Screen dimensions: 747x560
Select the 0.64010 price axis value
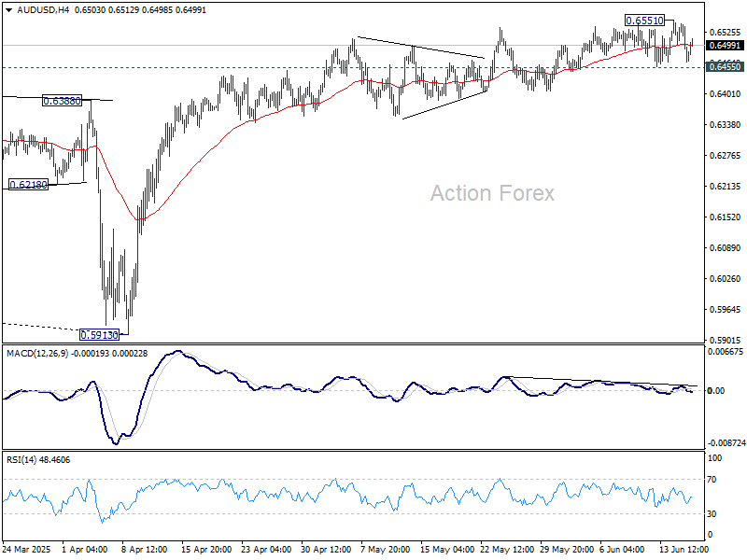click(726, 94)
